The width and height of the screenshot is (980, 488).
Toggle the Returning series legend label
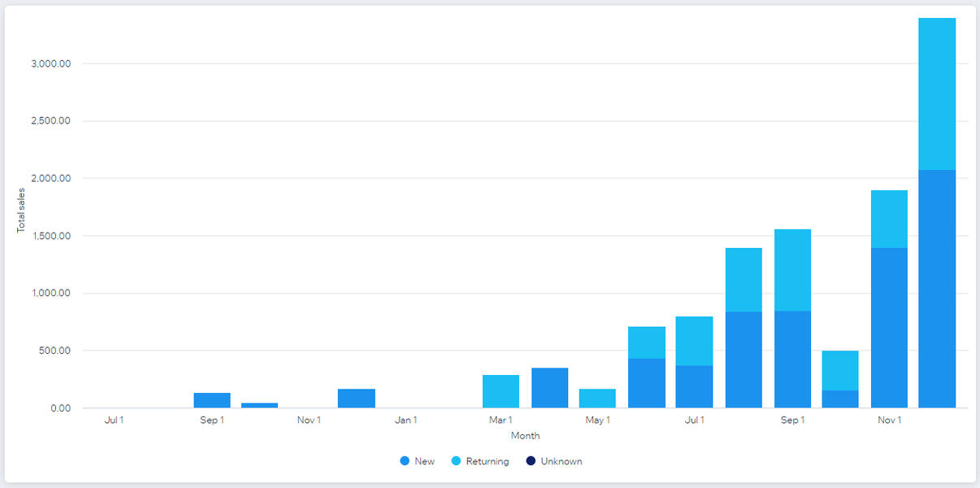(x=487, y=461)
